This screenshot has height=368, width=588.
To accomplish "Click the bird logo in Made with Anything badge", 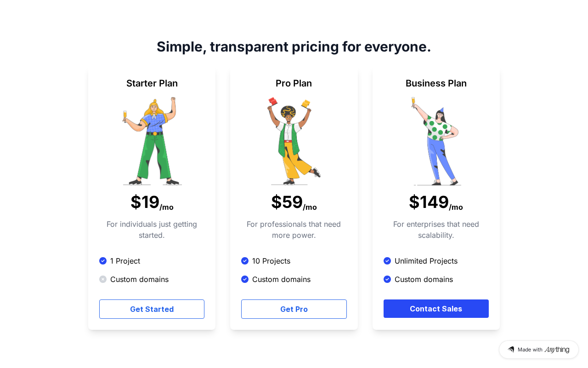I will (511, 350).
